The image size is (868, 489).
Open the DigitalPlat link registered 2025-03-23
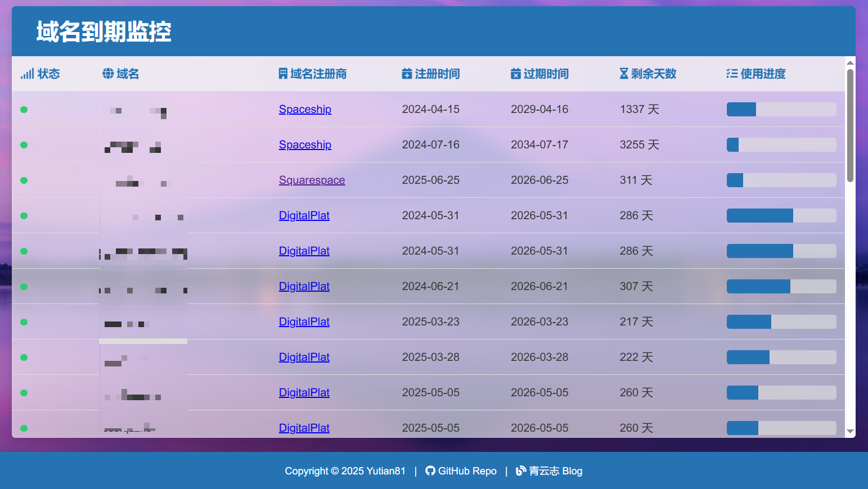click(304, 322)
